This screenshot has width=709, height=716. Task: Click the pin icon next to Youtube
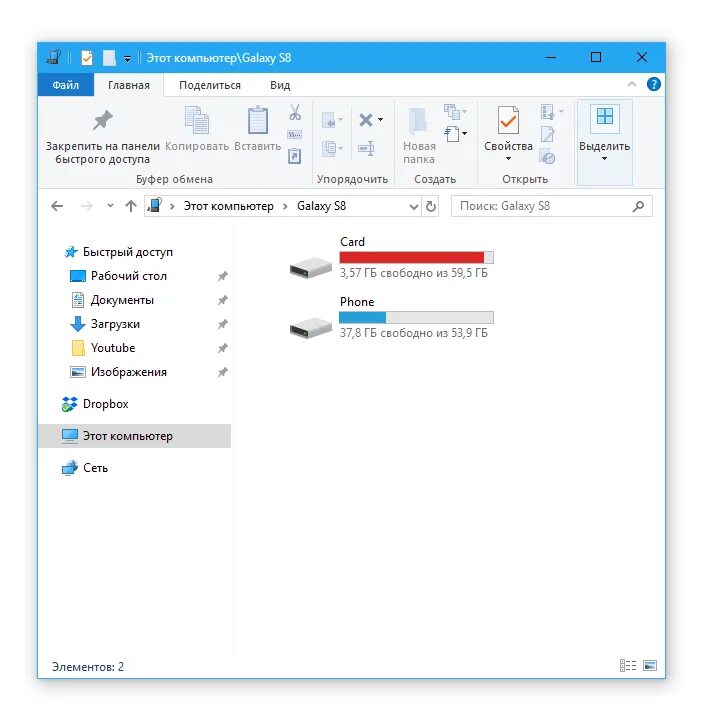coord(222,348)
